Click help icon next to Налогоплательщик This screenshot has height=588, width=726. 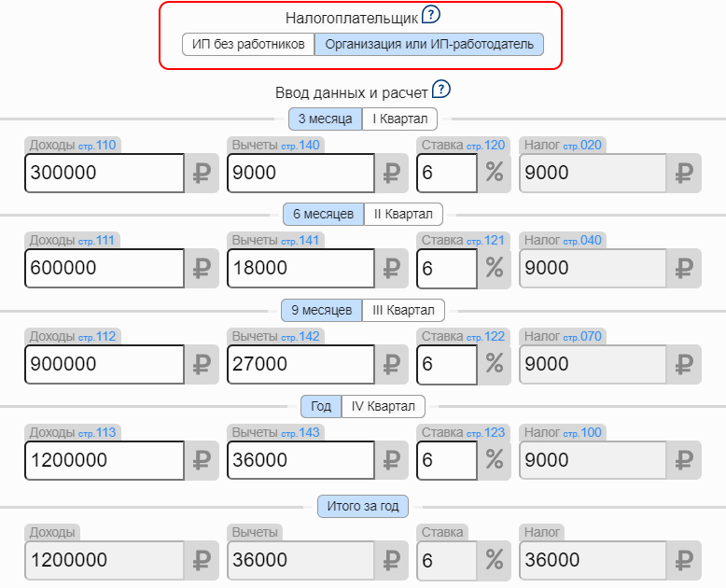430,15
